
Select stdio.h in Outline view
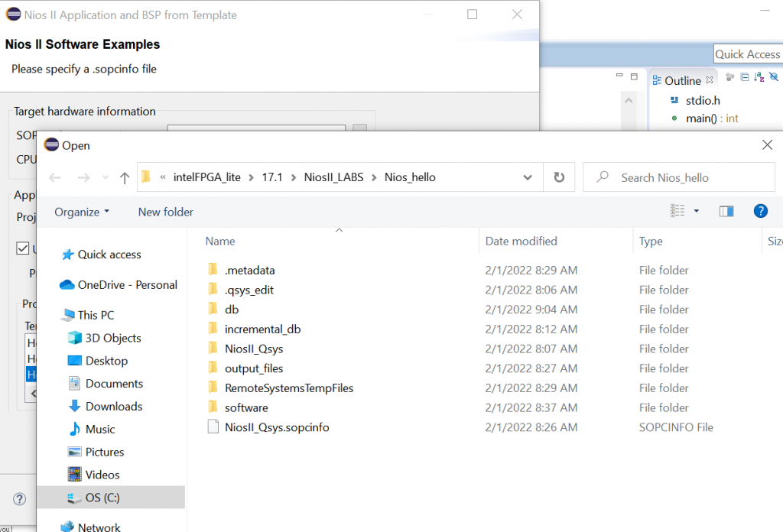click(703, 101)
